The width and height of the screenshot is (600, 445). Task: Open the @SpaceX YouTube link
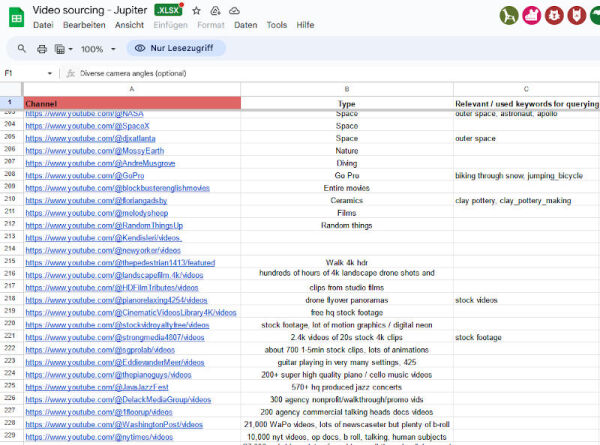pos(87,126)
